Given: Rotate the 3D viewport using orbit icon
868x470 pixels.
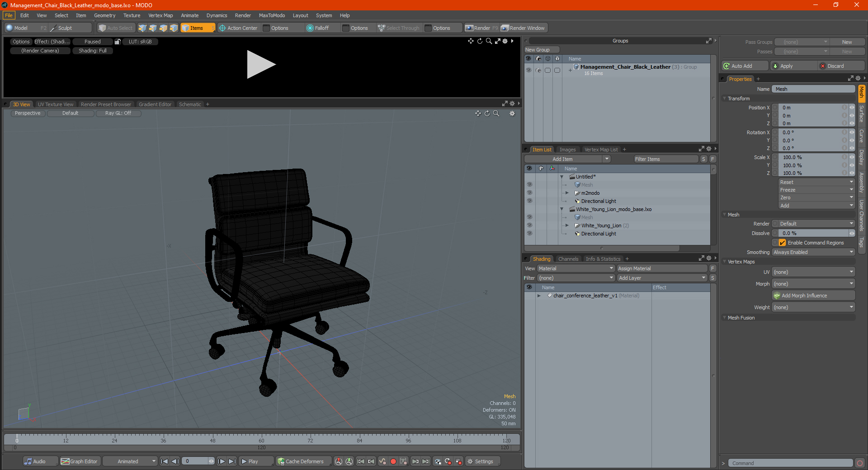Looking at the screenshot, I should [x=487, y=113].
